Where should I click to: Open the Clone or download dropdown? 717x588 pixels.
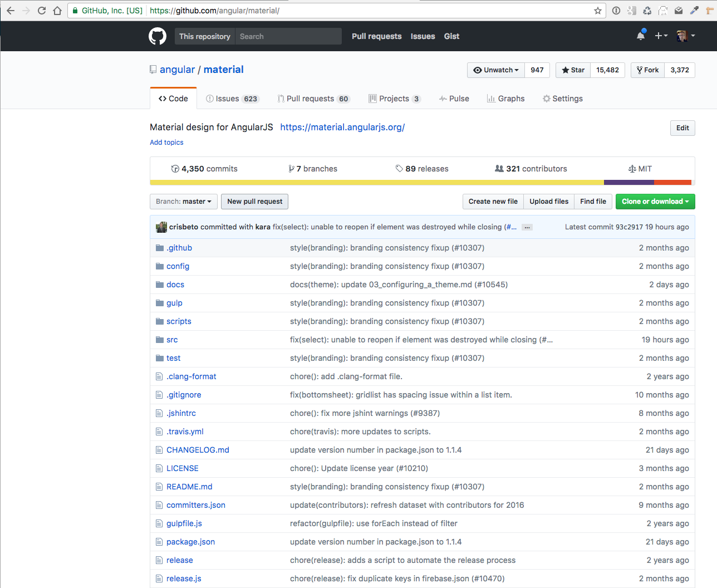(x=655, y=202)
